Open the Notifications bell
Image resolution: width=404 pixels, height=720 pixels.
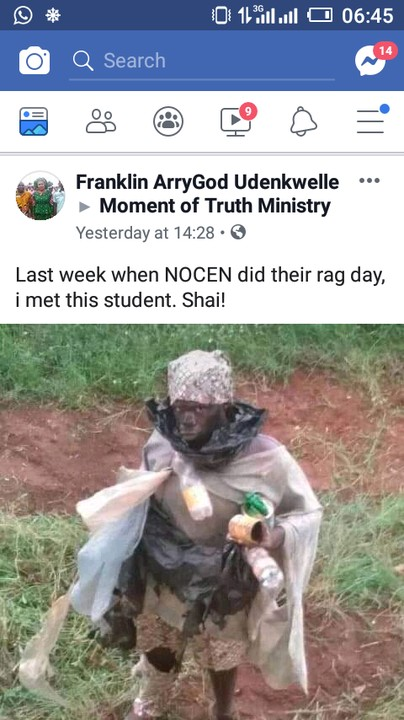303,122
